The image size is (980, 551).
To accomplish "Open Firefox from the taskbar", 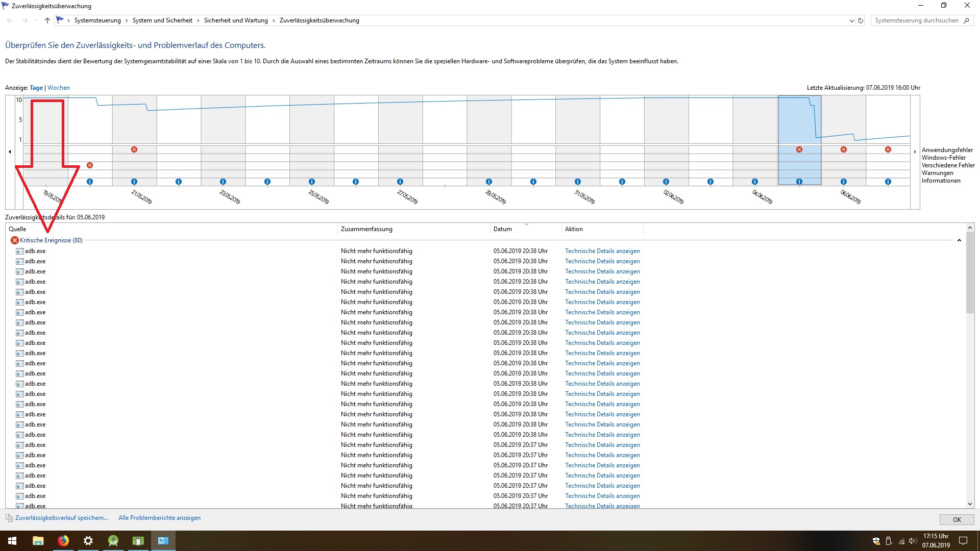I will (x=63, y=541).
